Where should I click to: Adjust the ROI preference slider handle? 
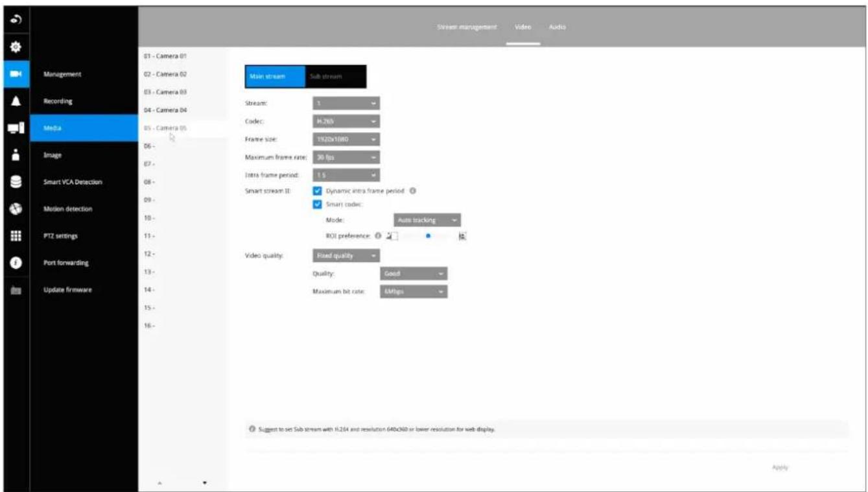[x=428, y=237]
